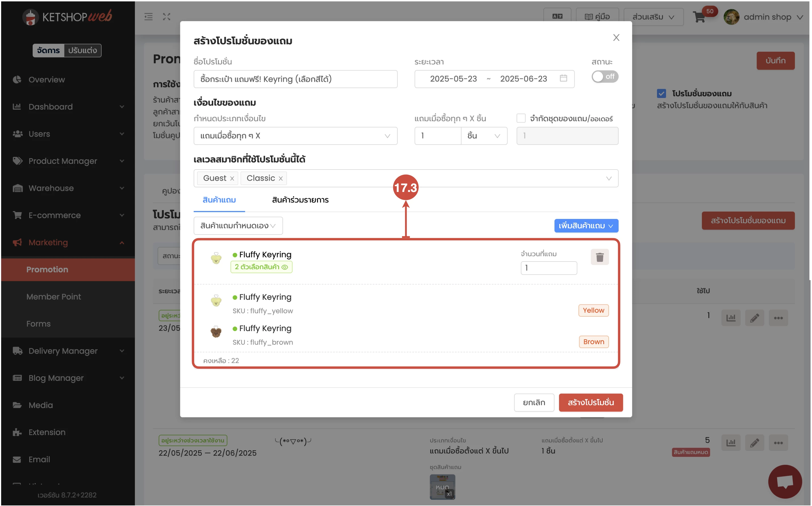Remove the Classic member level tag
This screenshot has width=812, height=506.
click(281, 178)
